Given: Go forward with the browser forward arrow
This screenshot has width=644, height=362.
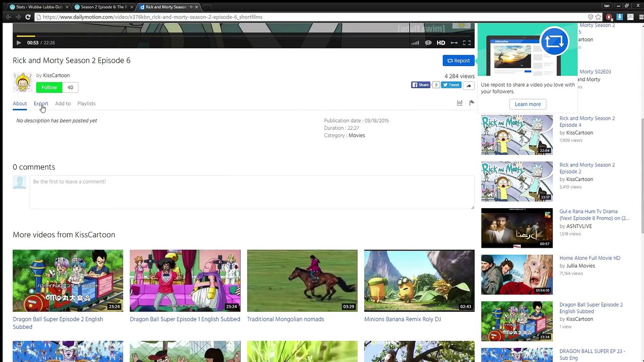Looking at the screenshot, I should point(18,17).
